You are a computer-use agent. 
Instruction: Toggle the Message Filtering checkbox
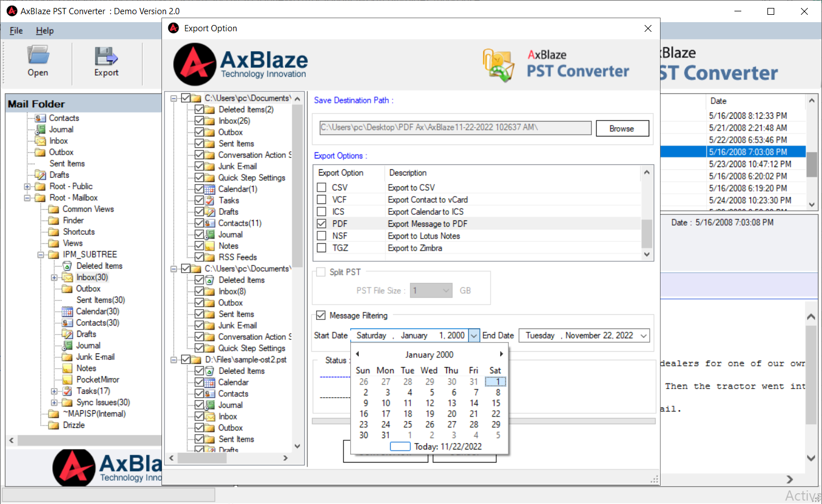click(321, 315)
